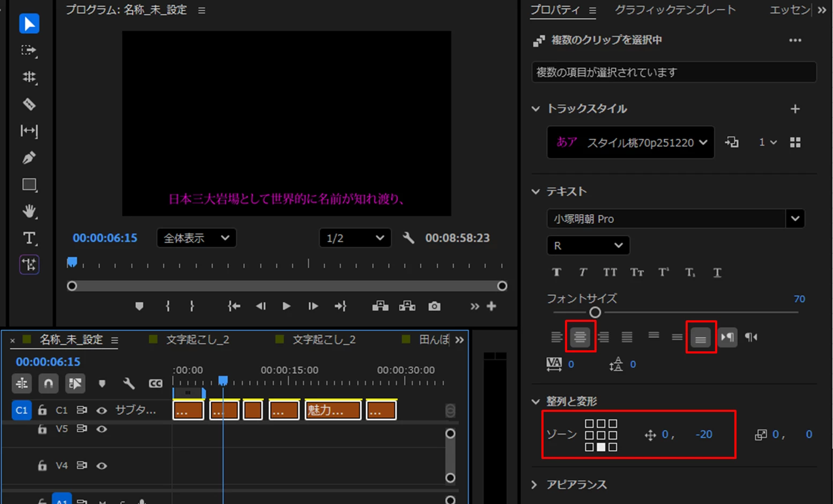
Task: Collapse the テキスト section
Action: tap(535, 191)
